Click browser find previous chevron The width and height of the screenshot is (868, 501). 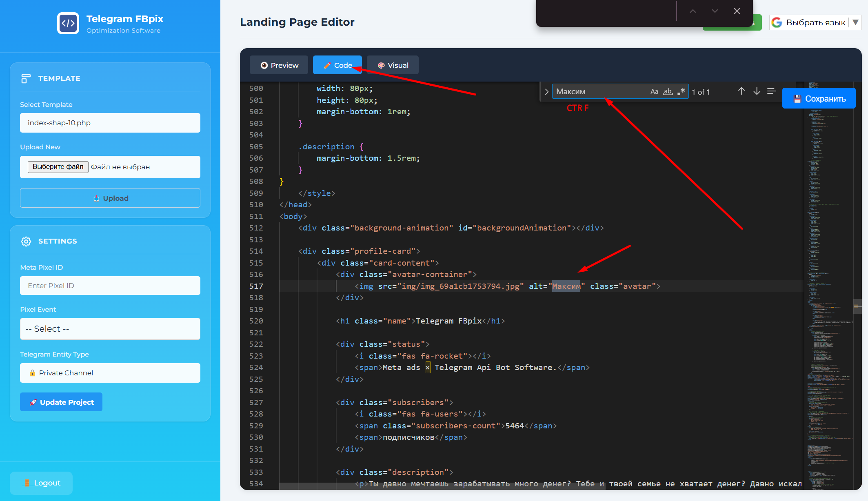click(x=693, y=11)
